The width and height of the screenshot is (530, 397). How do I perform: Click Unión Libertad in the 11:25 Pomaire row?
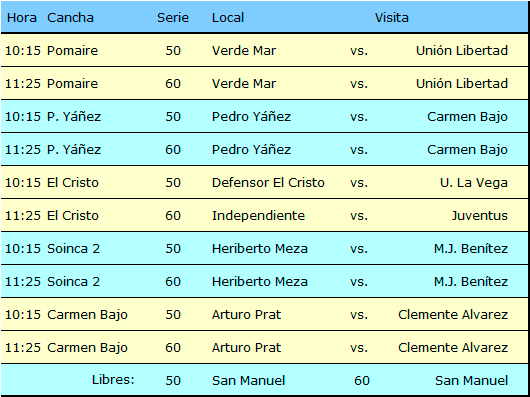click(x=462, y=83)
